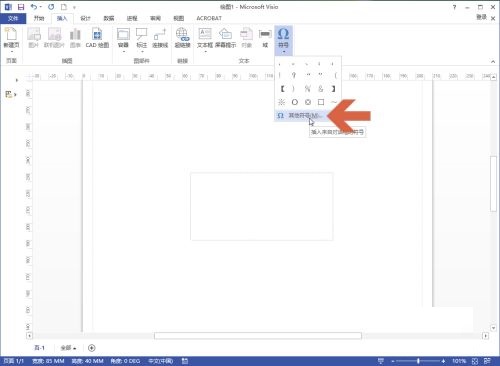The width and height of the screenshot is (500, 366).
Task: Add a new page with plus icon
Action: pos(92,348)
